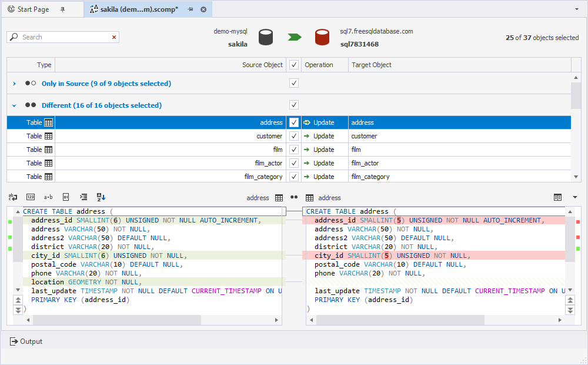Click the next difference icon on right pane

(570, 310)
